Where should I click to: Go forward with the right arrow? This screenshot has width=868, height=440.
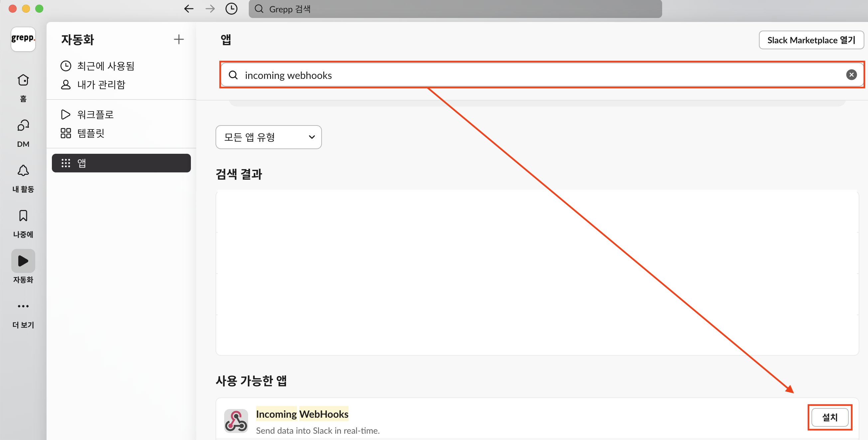coord(210,9)
